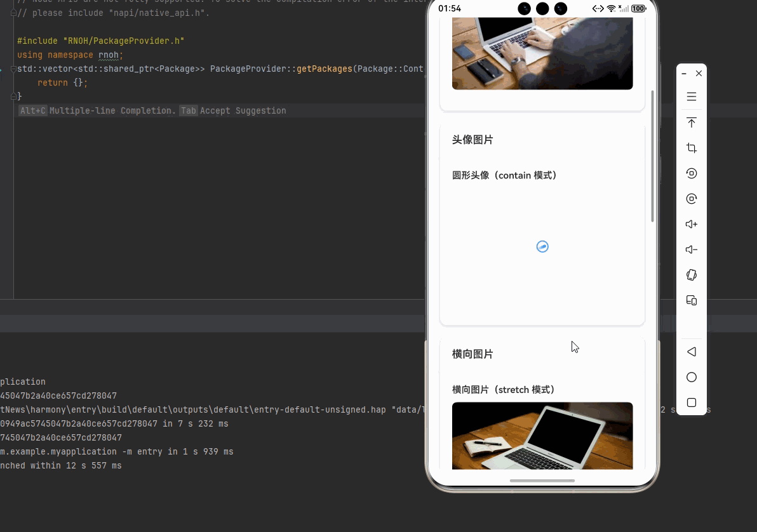Click the 头像图片 card heading

click(x=472, y=140)
